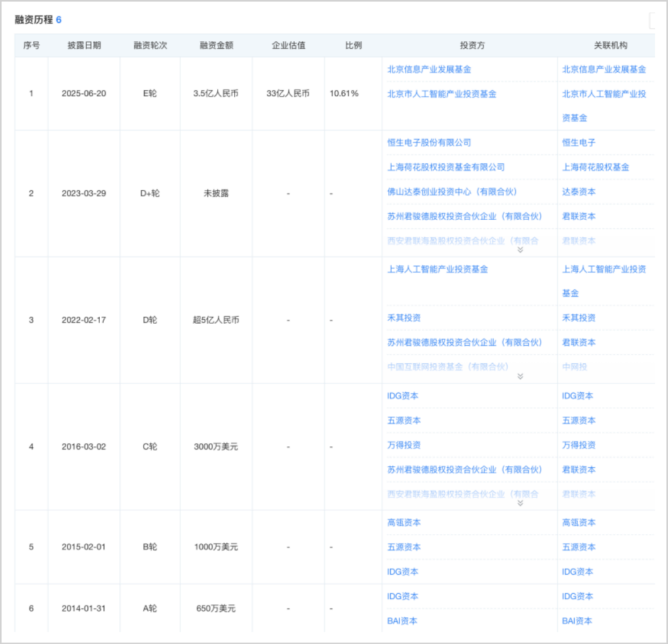Viewport: 668px width, 644px height.
Task: Open 高瓴资本 investor link in B round
Action: [x=404, y=522]
